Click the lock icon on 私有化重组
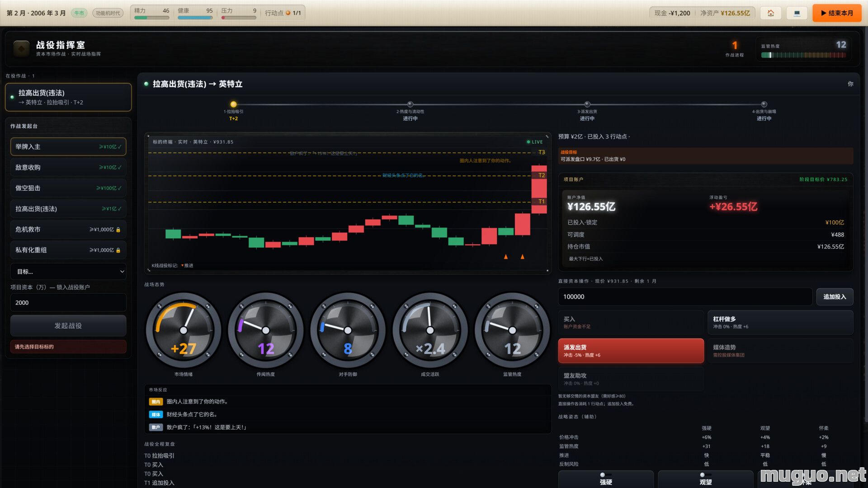The width and height of the screenshot is (868, 488). (x=118, y=250)
